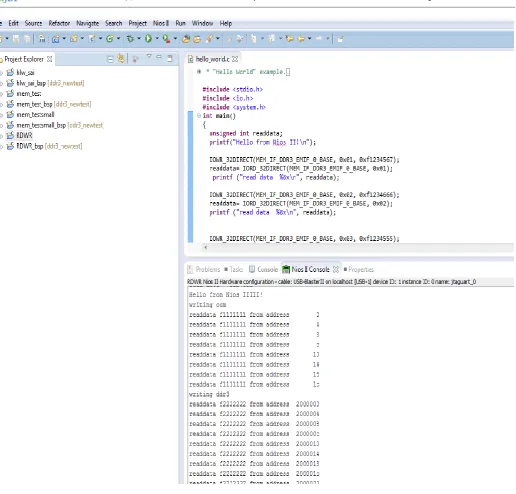Click the External Tools run icon
Viewport: 516px width, 494px height.
(166, 39)
